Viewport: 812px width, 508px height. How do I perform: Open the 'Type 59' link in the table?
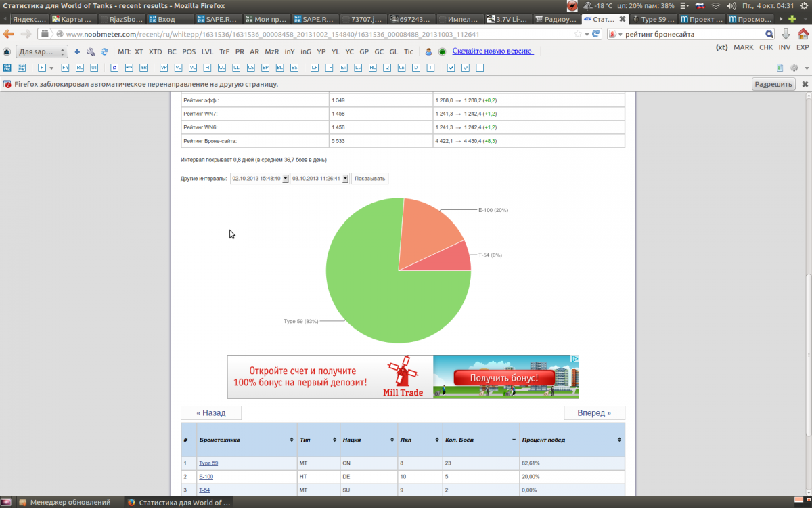[x=208, y=463]
